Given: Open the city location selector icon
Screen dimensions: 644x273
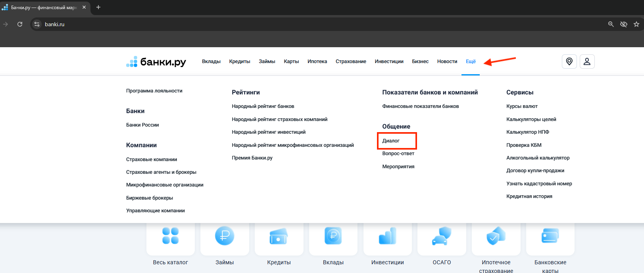Looking at the screenshot, I should [x=569, y=62].
